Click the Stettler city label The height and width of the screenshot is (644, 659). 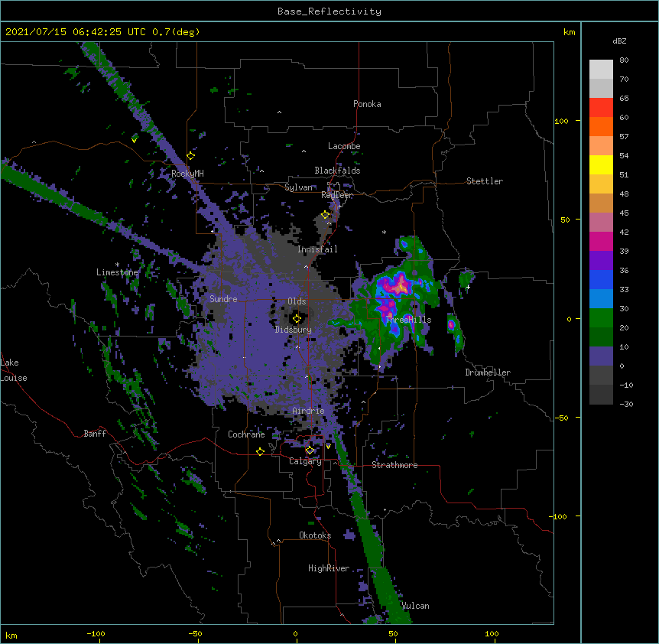coord(485,181)
